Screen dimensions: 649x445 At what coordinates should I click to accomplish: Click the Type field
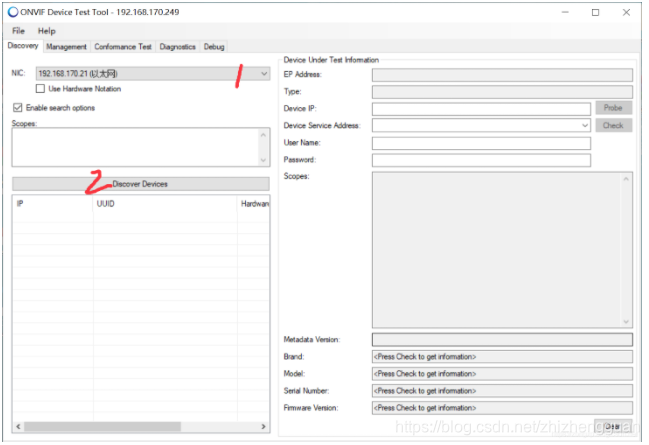[x=502, y=92]
